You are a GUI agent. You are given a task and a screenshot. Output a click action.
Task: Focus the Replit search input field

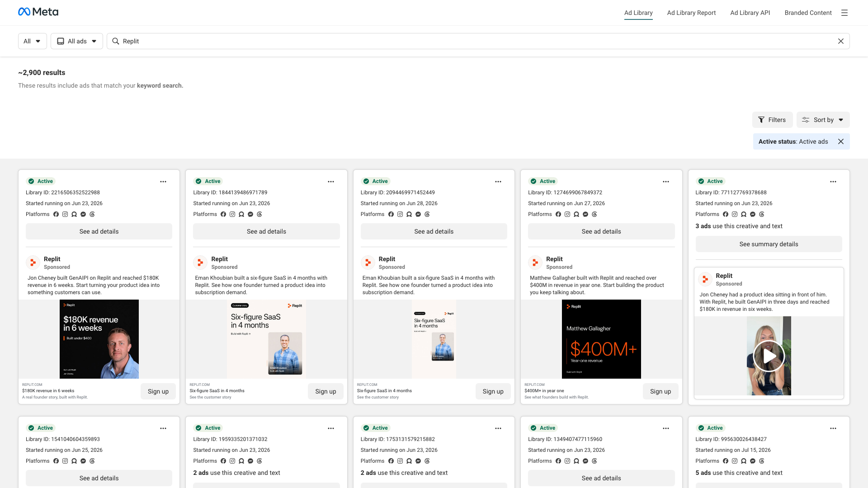point(478,41)
